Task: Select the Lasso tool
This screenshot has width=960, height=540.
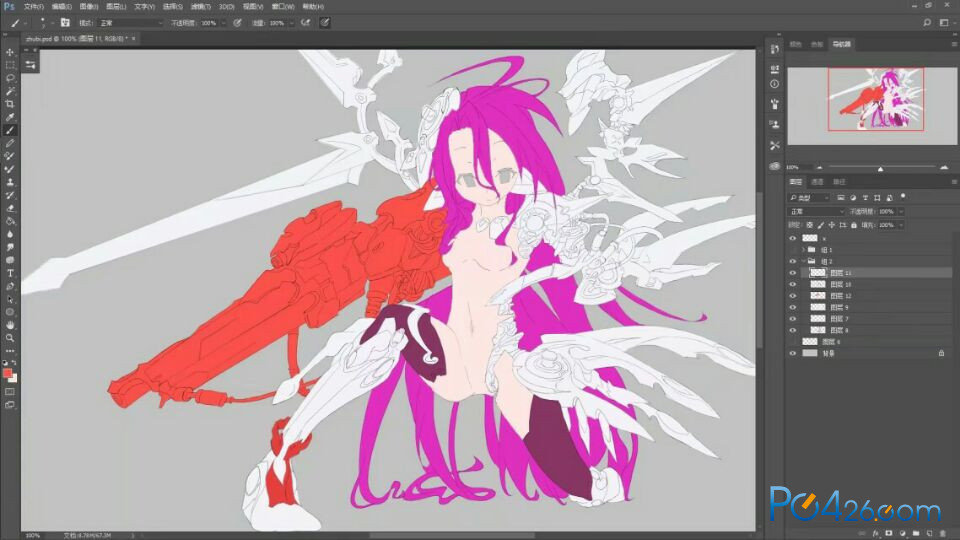Action: [x=10, y=78]
